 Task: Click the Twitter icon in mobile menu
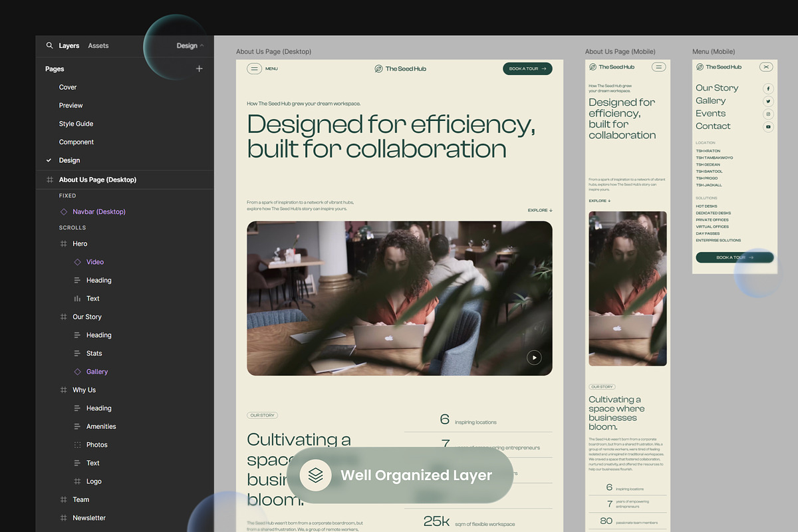click(x=768, y=101)
